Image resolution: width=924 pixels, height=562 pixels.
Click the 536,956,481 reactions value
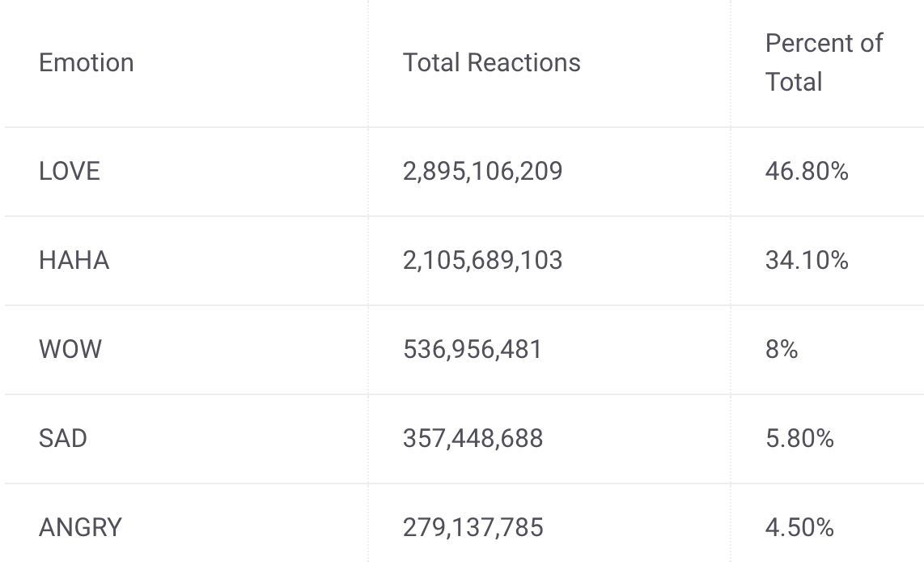[472, 350]
